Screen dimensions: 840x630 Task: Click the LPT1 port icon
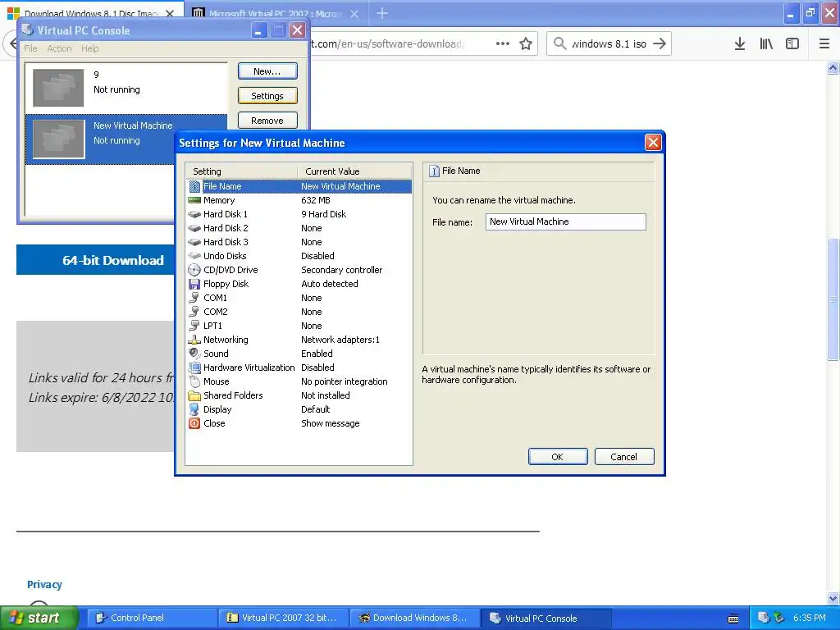tap(194, 326)
